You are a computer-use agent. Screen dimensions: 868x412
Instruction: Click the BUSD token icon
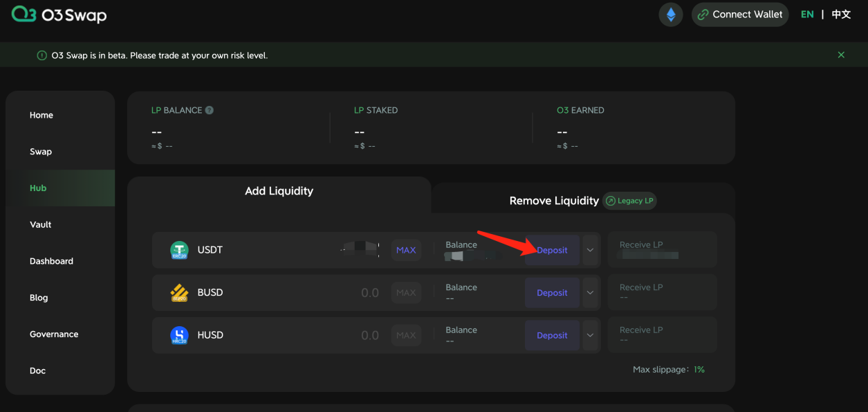[179, 293]
